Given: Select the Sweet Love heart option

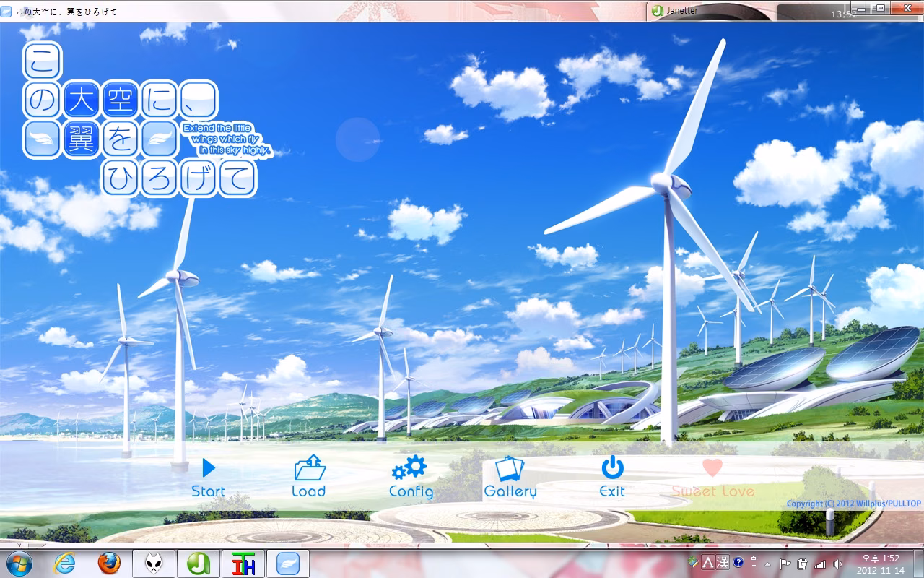Looking at the screenshot, I should pos(712,479).
